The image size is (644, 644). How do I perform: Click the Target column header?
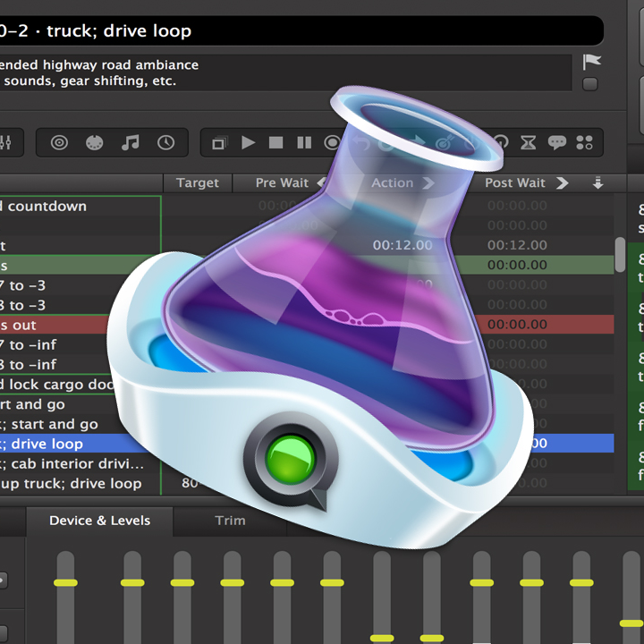197,182
